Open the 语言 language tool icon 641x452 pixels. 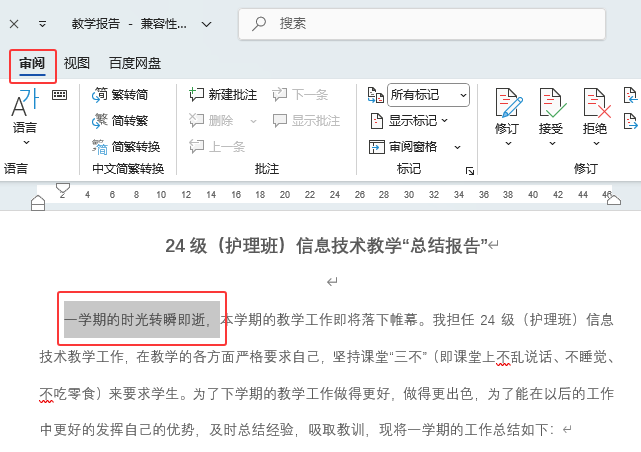click(x=25, y=103)
